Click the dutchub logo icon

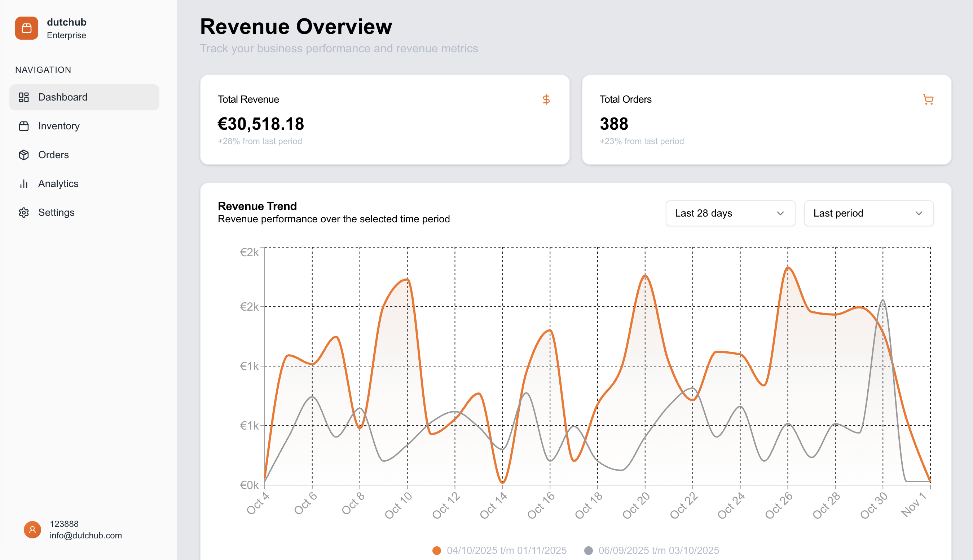click(x=27, y=28)
